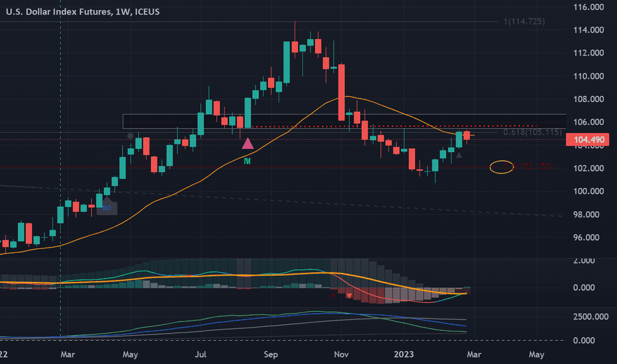
Task: Click the 112.000 price axis label
Action: pyautogui.click(x=589, y=53)
